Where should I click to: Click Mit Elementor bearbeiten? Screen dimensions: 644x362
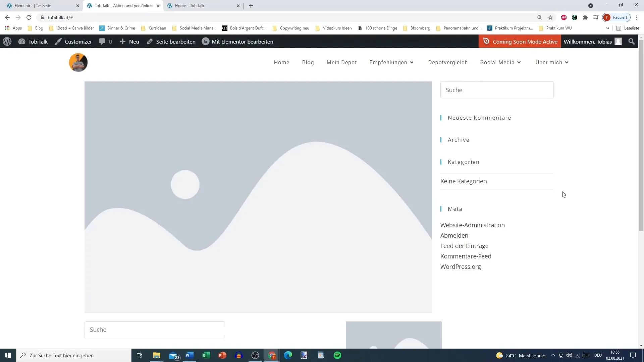[237, 42]
